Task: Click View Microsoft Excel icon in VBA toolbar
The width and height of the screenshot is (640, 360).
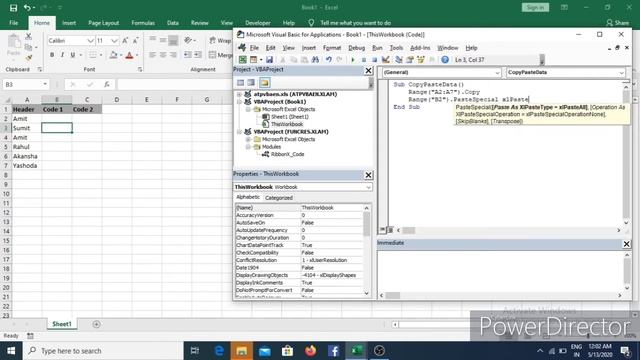Action: click(242, 60)
